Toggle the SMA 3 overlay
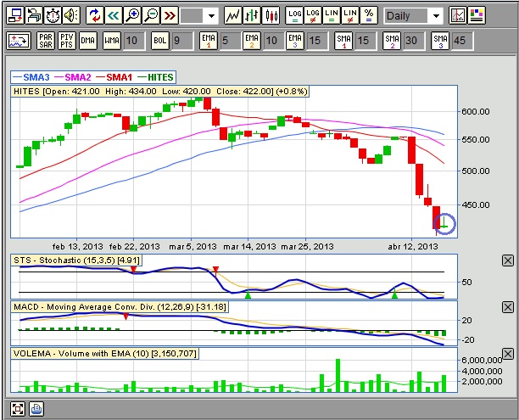 tap(440, 41)
